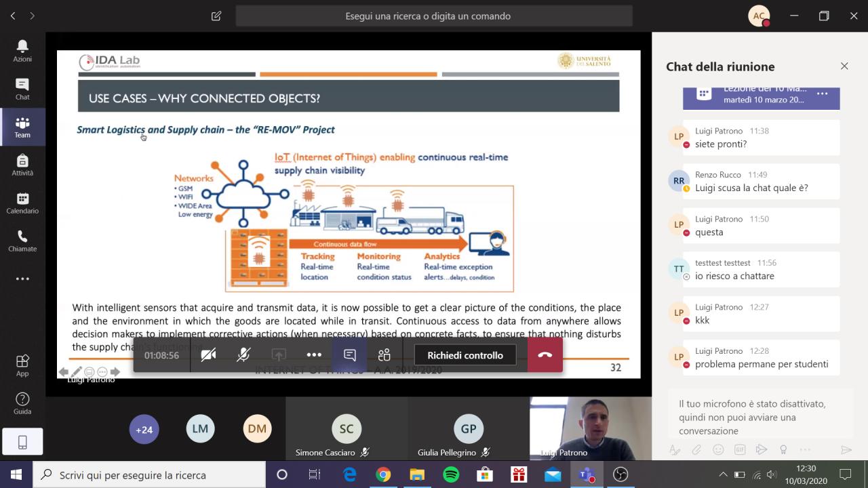Toggle the meeting chat panel button
868x488 pixels.
350,355
